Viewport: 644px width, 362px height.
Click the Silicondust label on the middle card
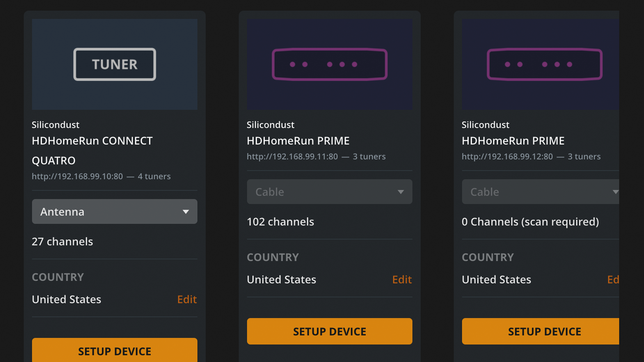[x=270, y=125]
